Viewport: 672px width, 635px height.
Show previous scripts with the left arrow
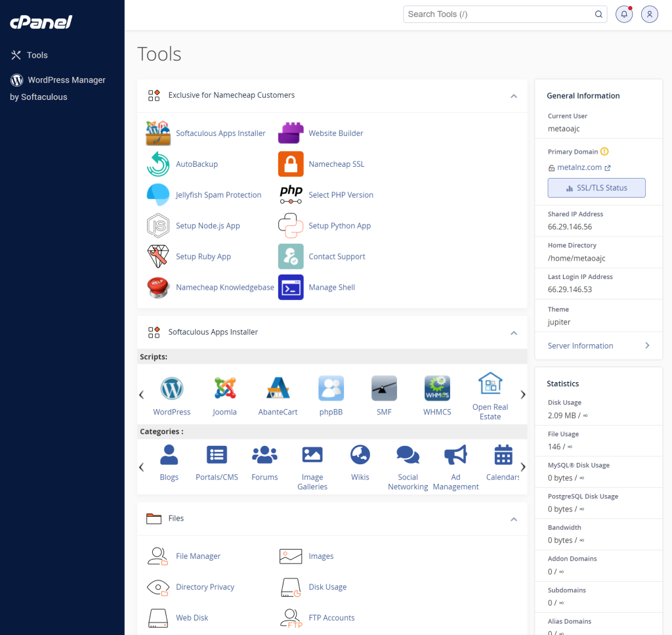point(142,395)
